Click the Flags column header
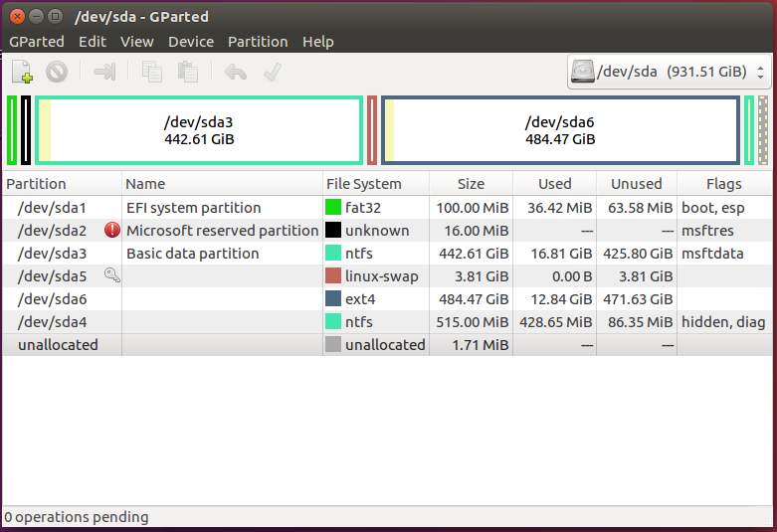This screenshot has width=777, height=532. point(724,184)
